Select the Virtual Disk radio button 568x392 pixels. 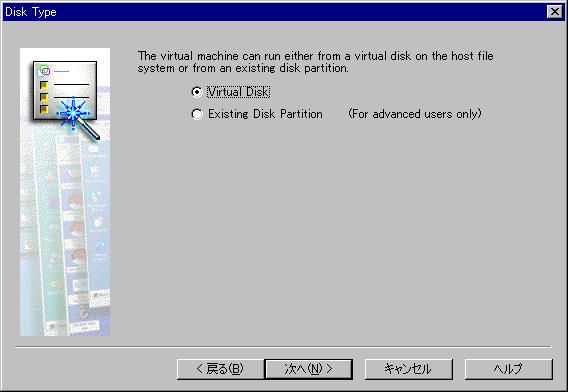pyautogui.click(x=197, y=92)
